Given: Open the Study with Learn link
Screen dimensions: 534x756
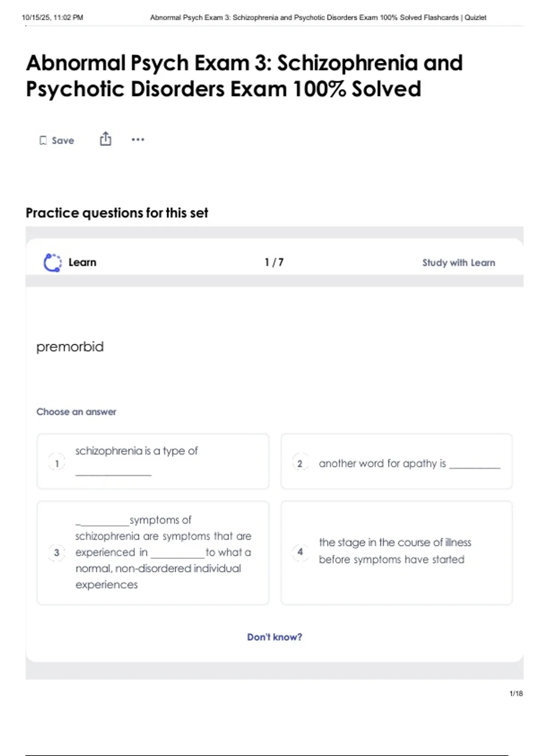Looking at the screenshot, I should coord(458,263).
